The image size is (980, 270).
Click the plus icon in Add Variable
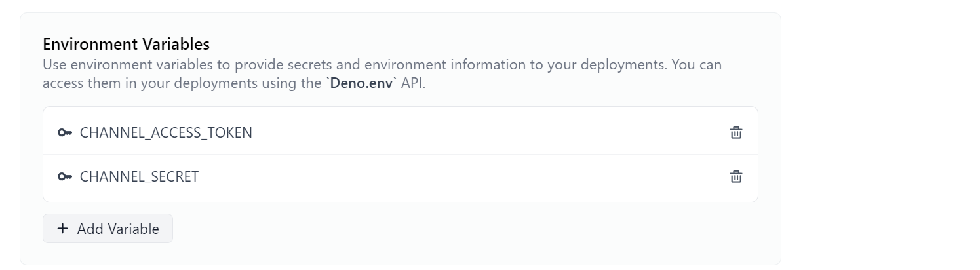pyautogui.click(x=62, y=229)
